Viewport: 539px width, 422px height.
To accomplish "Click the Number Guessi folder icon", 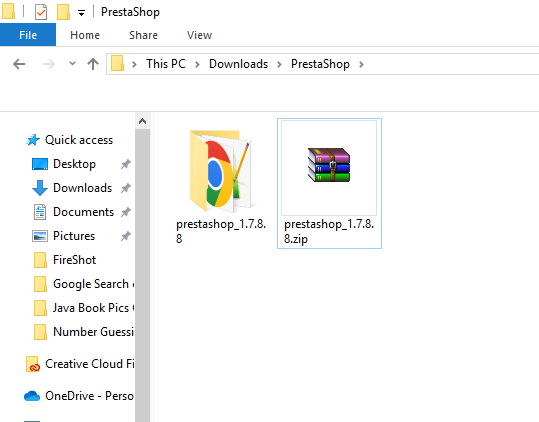I will tap(40, 332).
